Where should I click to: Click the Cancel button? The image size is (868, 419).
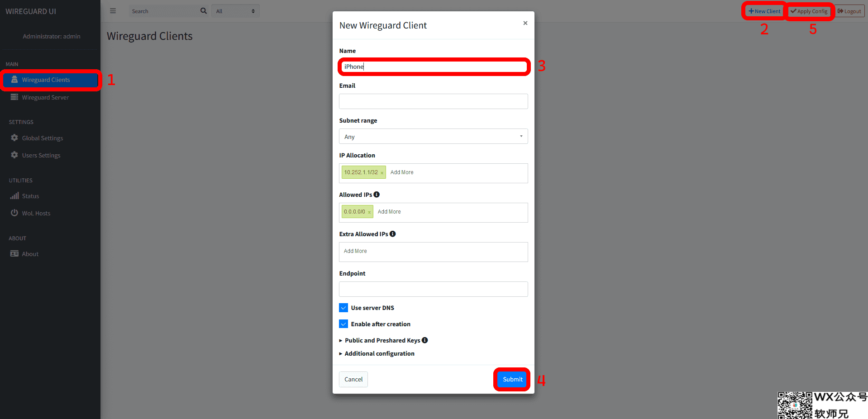[x=353, y=379]
